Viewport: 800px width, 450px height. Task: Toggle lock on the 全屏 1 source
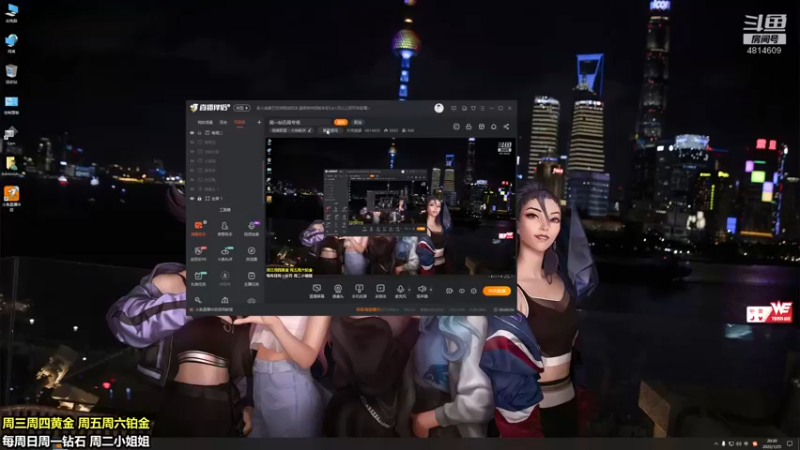click(199, 198)
